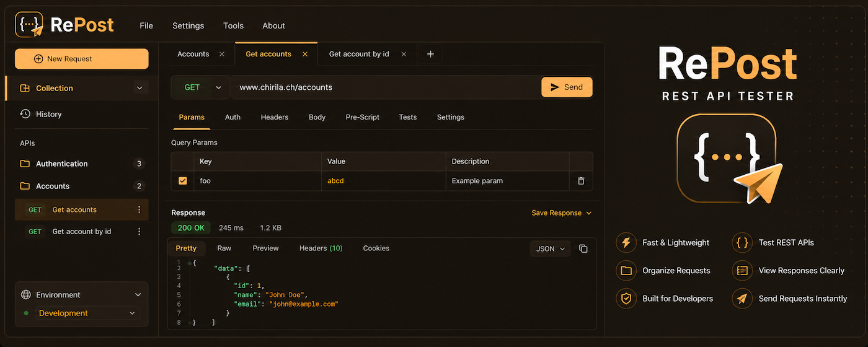
Task: Click the Organize Requests folder icon
Action: [x=626, y=270]
